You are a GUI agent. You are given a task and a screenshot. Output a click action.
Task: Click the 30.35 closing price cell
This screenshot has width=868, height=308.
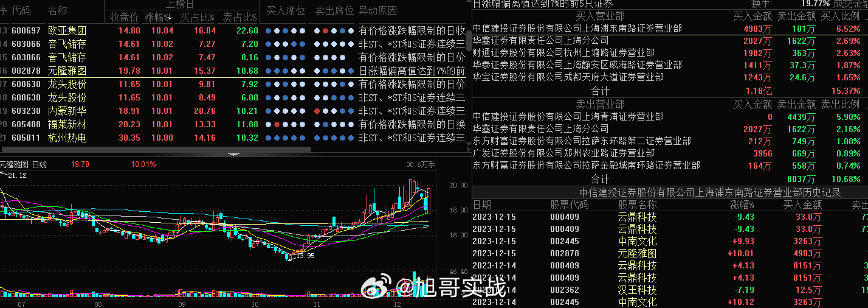point(129,138)
